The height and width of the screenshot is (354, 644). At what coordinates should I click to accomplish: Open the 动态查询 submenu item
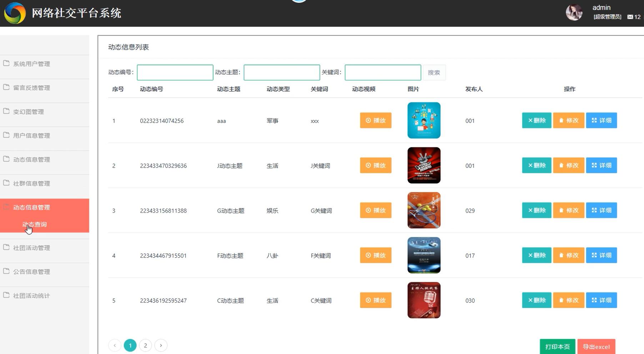tap(34, 224)
